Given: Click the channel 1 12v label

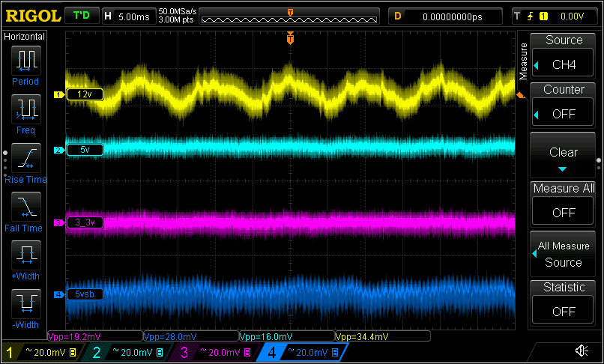Looking at the screenshot, I should (x=85, y=94).
